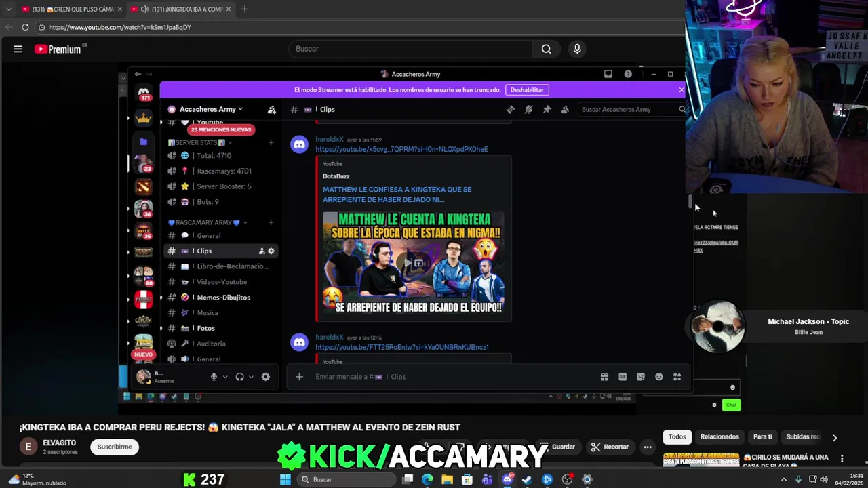Open Discord inbox icon in title bar
The height and width of the screenshot is (488, 868).
(608, 74)
